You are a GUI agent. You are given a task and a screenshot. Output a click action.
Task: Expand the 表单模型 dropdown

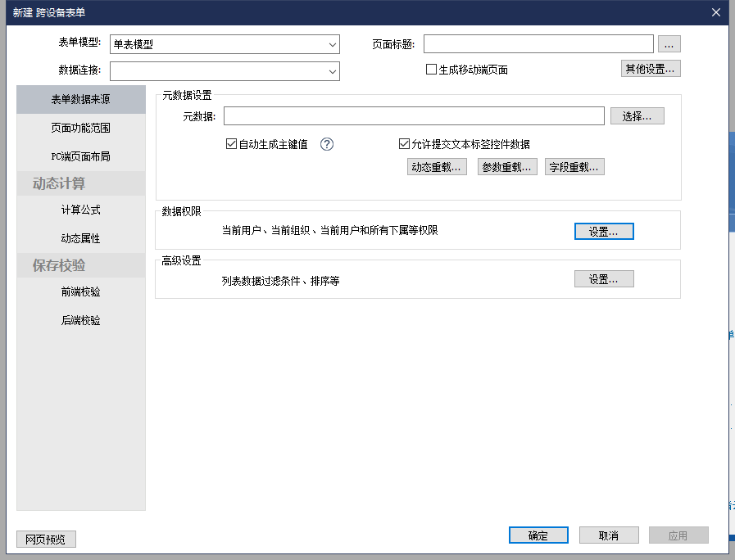pos(333,44)
